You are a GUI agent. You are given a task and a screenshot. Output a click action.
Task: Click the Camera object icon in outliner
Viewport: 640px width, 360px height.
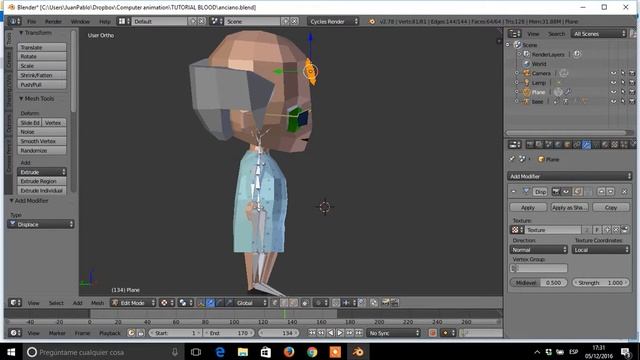[x=527, y=73]
